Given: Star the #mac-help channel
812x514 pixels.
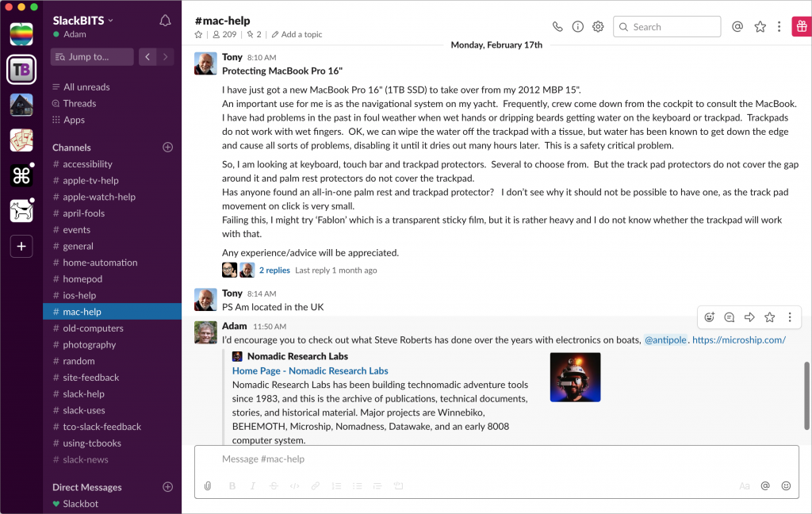Looking at the screenshot, I should (198, 34).
